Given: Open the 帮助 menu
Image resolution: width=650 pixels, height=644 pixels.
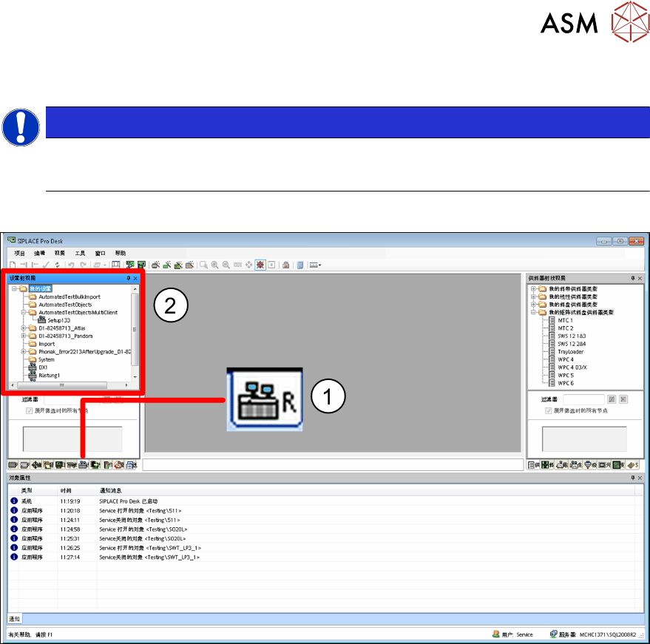Looking at the screenshot, I should click(121, 253).
